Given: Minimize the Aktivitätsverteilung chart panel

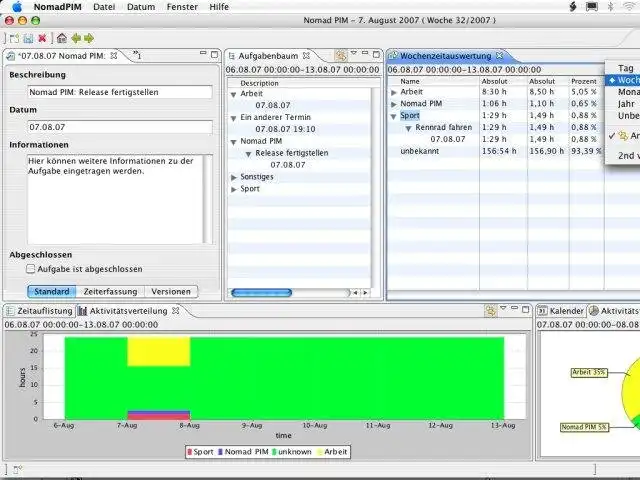Looking at the screenshot, I should (x=514, y=308).
